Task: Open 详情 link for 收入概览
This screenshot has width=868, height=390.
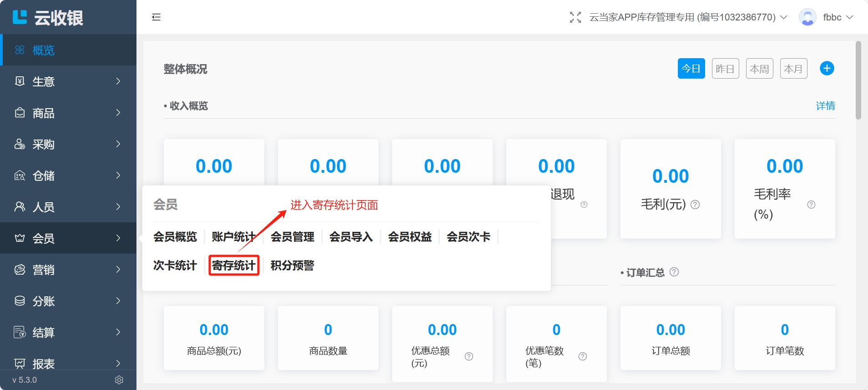Action: tap(825, 106)
